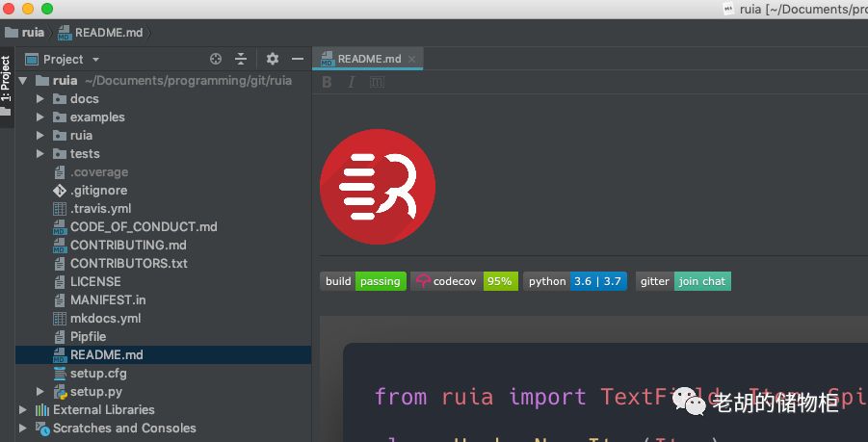Close the README.md editor tab
Image resolution: width=868 pixels, height=442 pixels.
click(411, 59)
